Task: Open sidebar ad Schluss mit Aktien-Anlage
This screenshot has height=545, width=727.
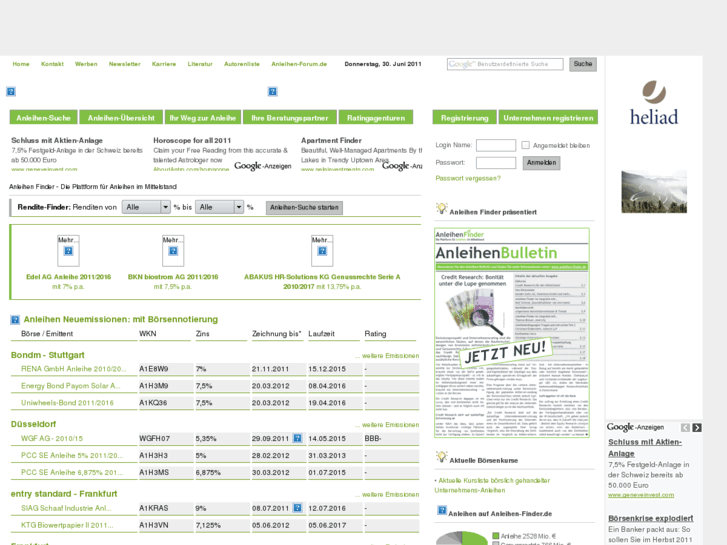Action: pos(645,448)
